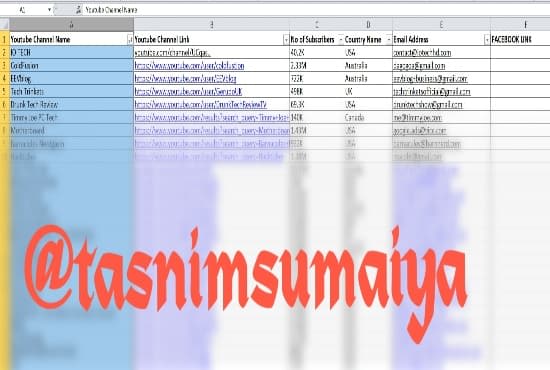Click the Email Address header cell

coord(441,39)
